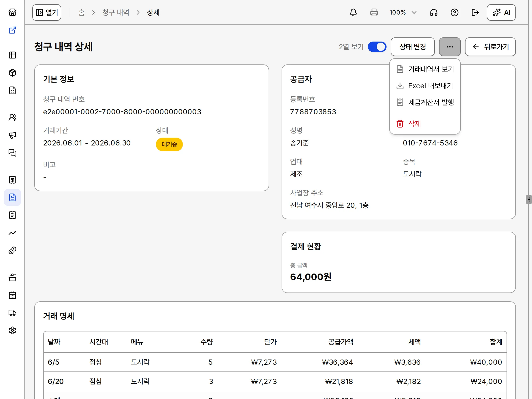Click the 제조 business type value

(x=296, y=174)
